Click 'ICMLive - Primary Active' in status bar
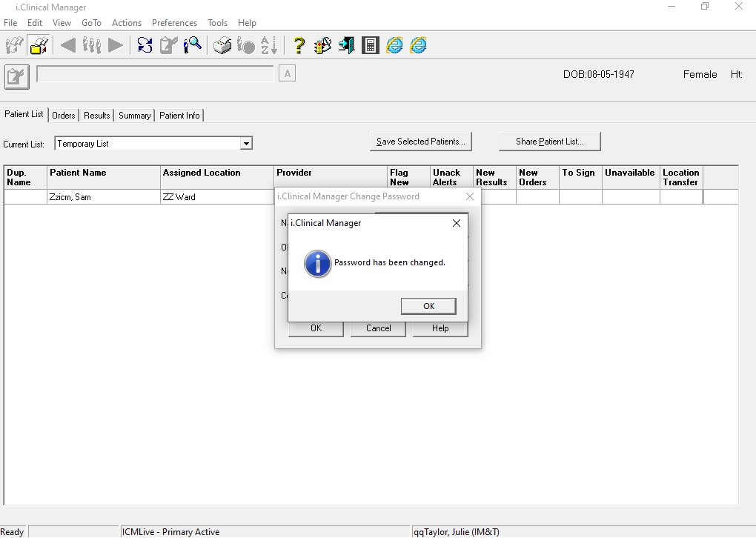The height and width of the screenshot is (538, 756). pyautogui.click(x=170, y=532)
